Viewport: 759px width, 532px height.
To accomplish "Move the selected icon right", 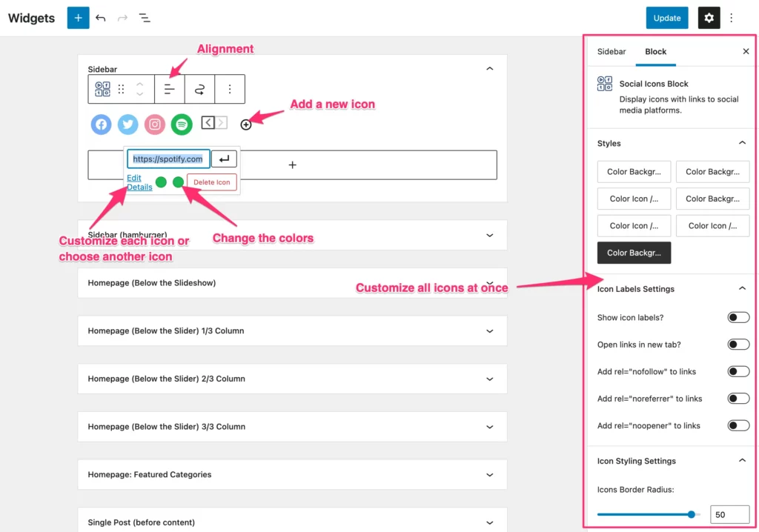I will [x=221, y=122].
